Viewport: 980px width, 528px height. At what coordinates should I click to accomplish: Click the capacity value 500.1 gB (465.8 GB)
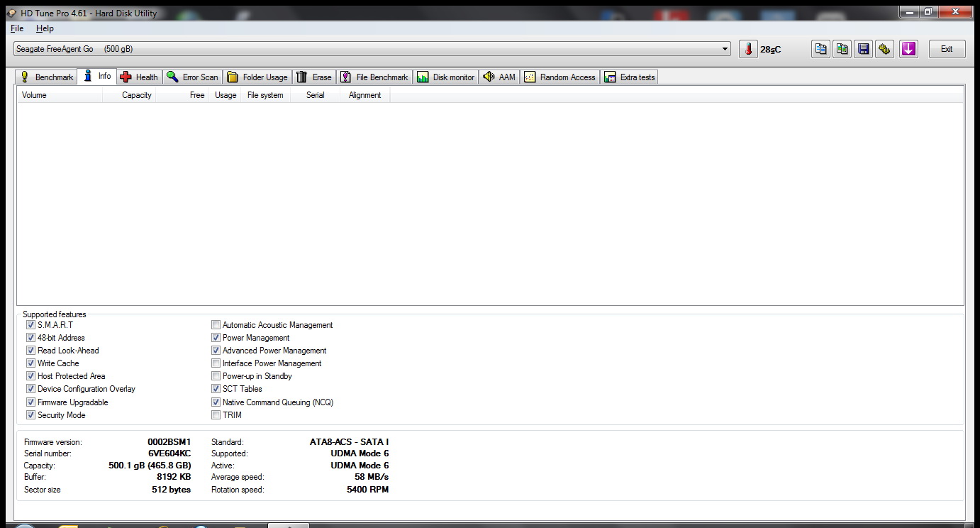[x=150, y=466]
